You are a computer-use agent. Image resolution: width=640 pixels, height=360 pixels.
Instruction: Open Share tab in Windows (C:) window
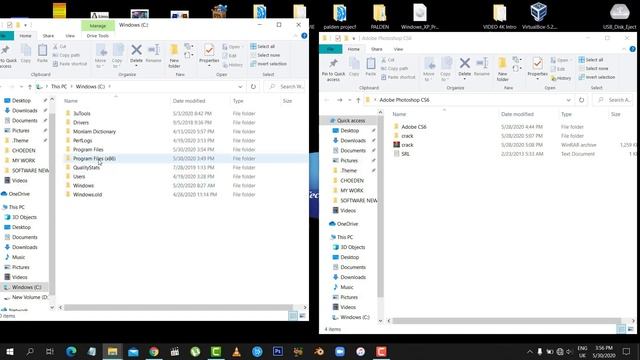point(48,36)
